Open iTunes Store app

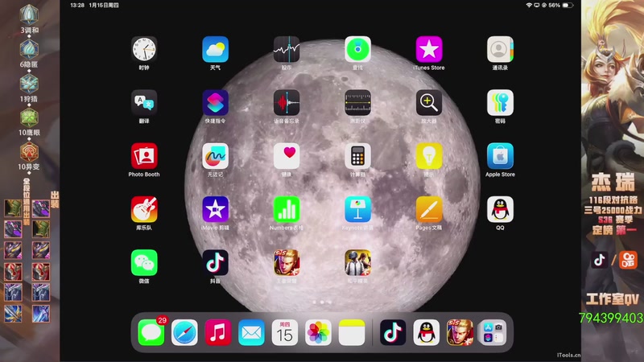[429, 49]
